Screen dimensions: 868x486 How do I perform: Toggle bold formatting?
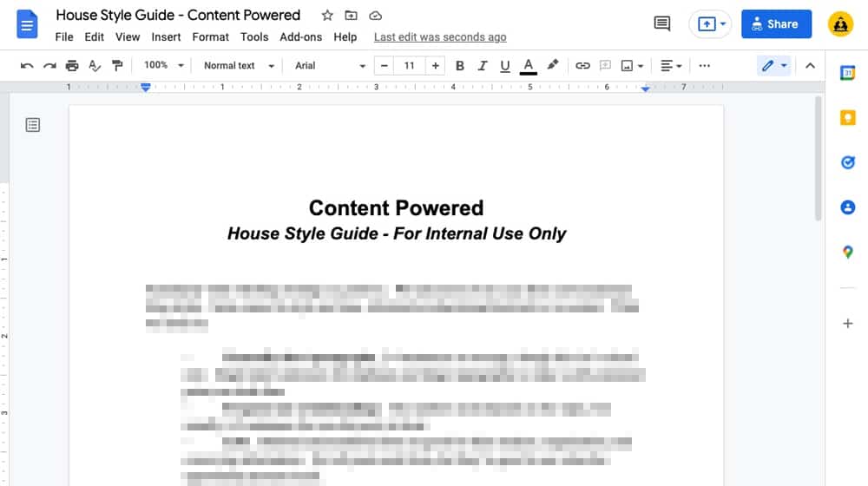(459, 66)
